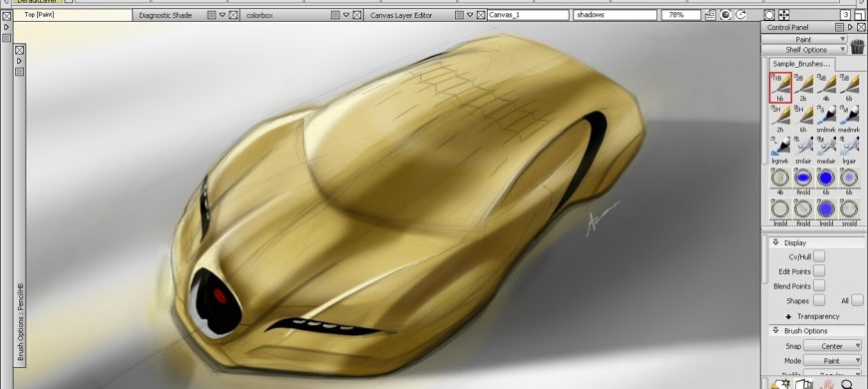The image size is (868, 389).
Task: Select the lrgmrk marker brush
Action: (780, 150)
